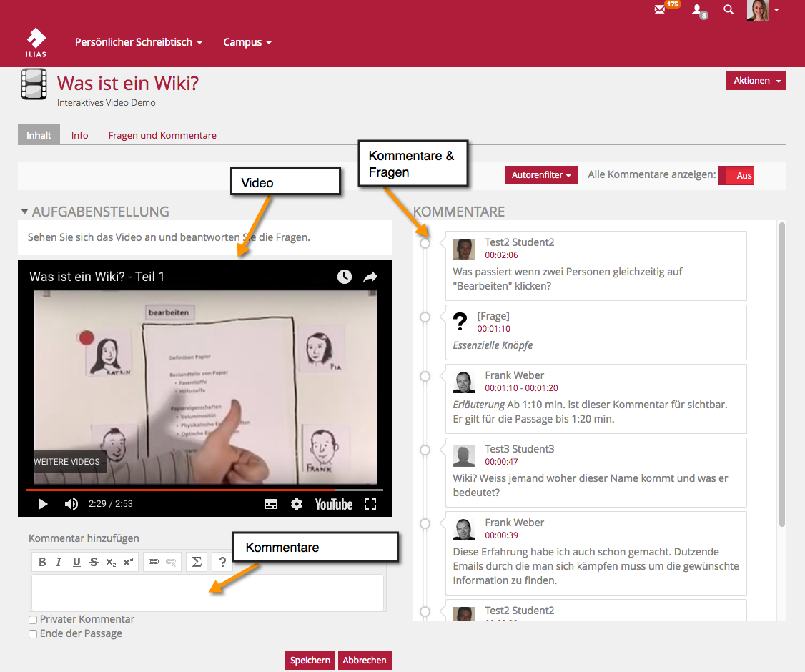This screenshot has height=672, width=805.
Task: Mute the video with speaker icon
Action: [71, 504]
